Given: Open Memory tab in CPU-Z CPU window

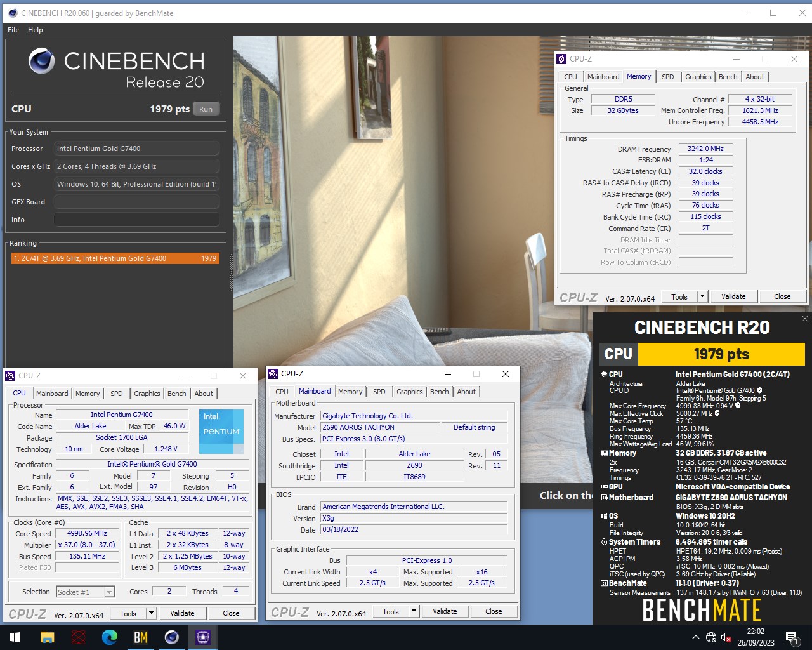Looking at the screenshot, I should tap(88, 394).
